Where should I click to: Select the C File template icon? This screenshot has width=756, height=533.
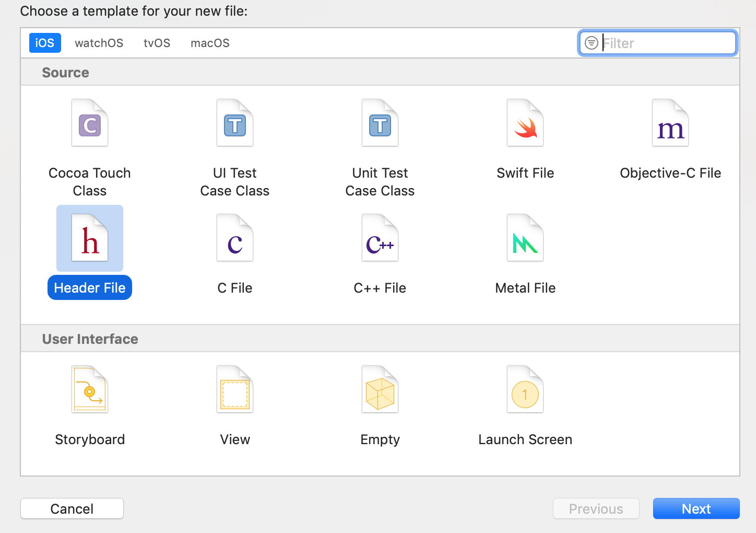tap(235, 238)
